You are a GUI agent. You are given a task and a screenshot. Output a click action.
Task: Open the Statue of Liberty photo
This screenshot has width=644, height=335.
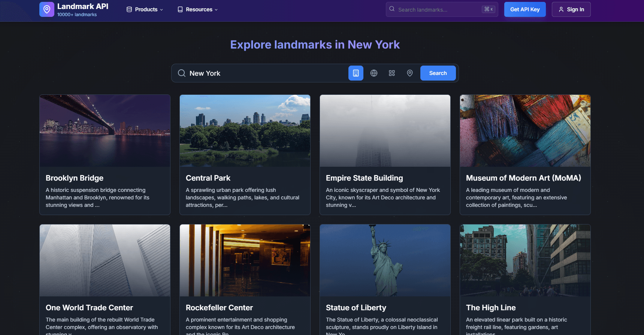(385, 260)
